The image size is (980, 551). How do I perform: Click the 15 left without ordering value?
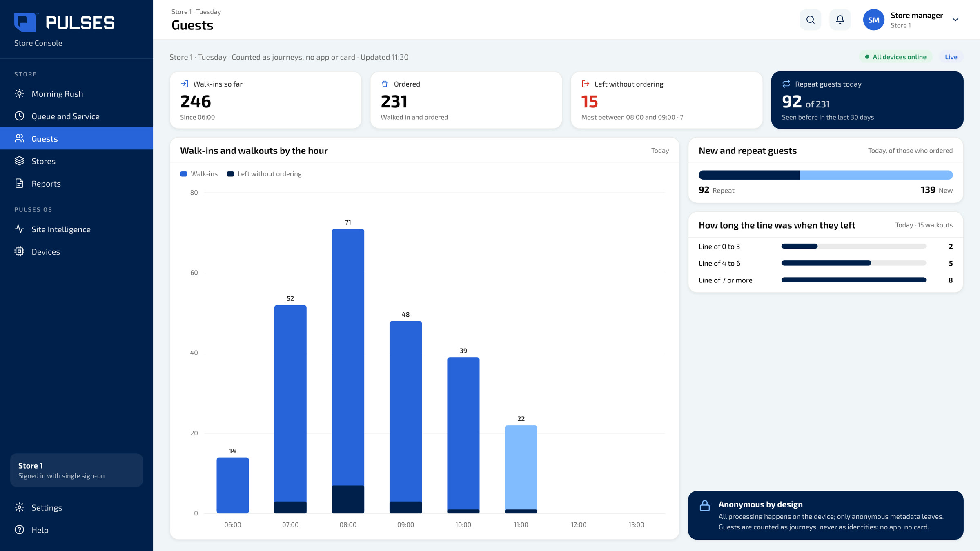pos(590,102)
